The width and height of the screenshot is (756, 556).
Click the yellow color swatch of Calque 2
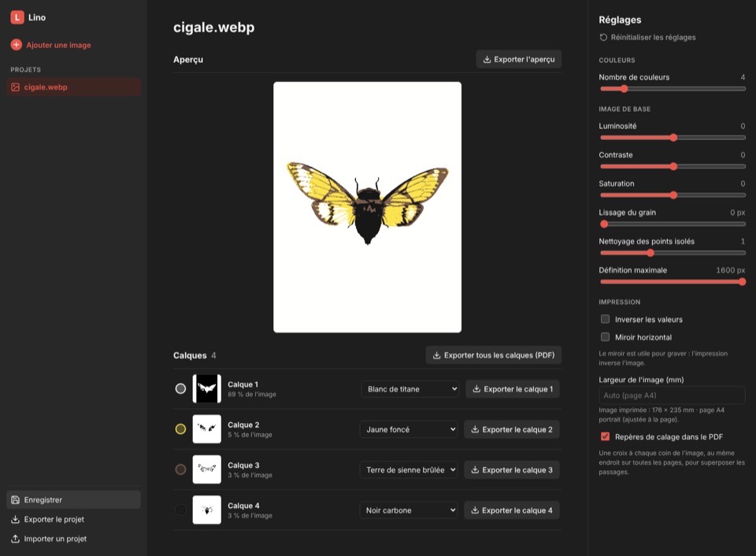[180, 428]
